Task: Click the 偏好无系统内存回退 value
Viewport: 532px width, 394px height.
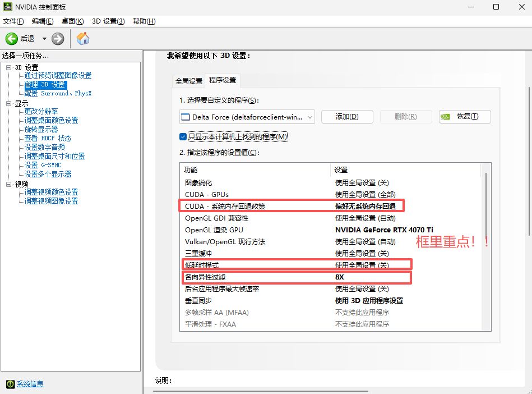Action: 366,206
